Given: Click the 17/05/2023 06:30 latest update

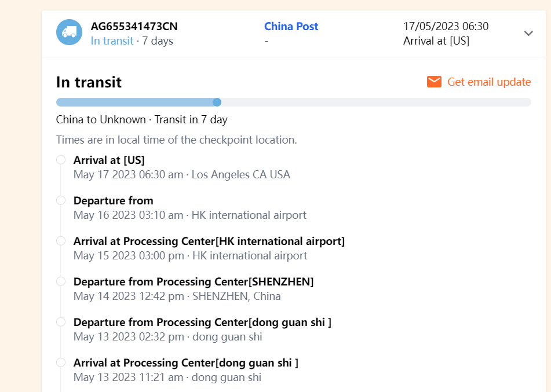Looking at the screenshot, I should pyautogui.click(x=446, y=26).
